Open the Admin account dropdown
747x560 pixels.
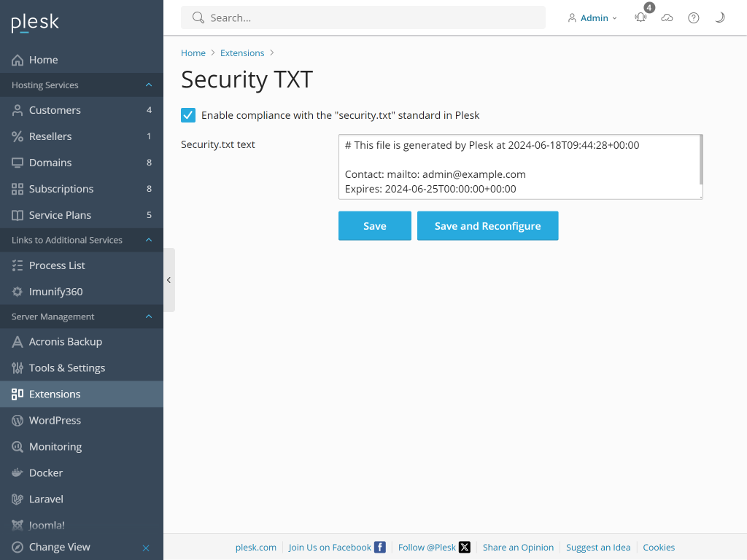592,17
